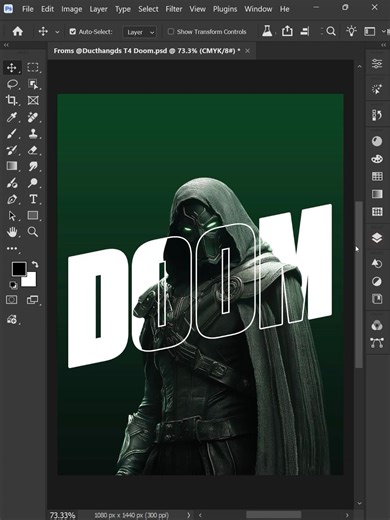
Task: Pick the Object Selection tool
Action: pyautogui.click(x=33, y=84)
